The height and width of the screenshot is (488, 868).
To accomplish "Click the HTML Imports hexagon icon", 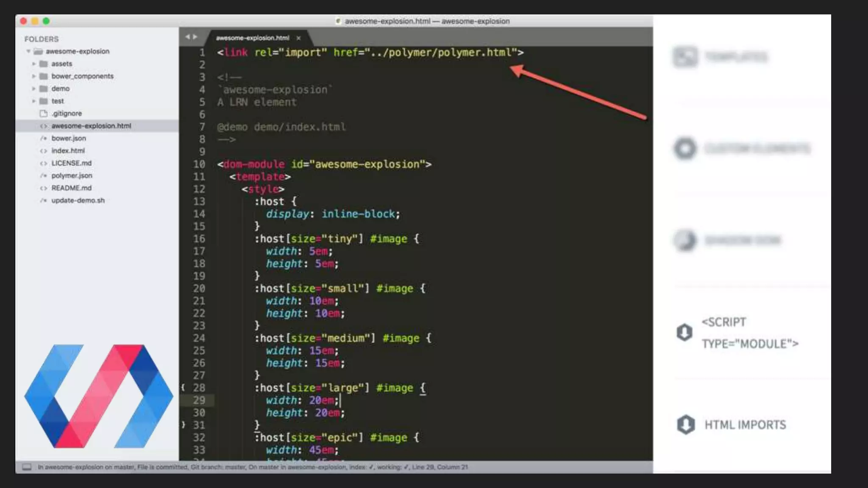I will 685,424.
